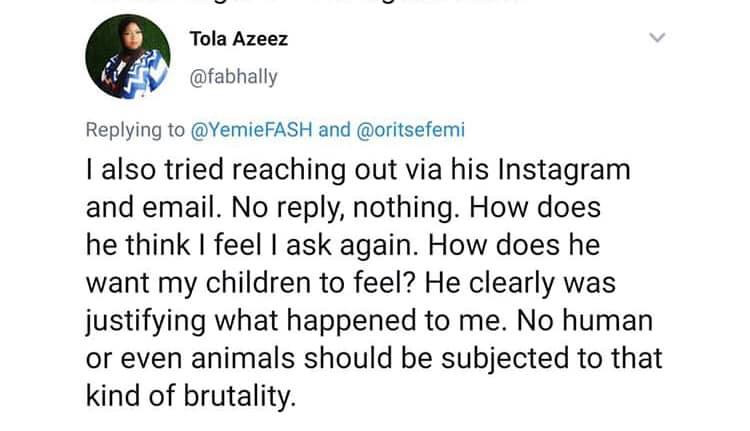Click the word 'animals' in the tweet
This screenshot has height=431, width=750.
pyautogui.click(x=243, y=358)
